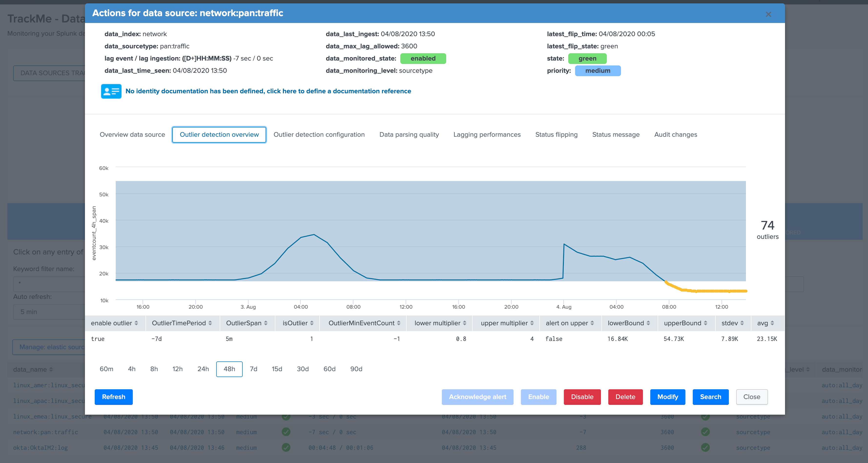The width and height of the screenshot is (868, 463).
Task: Sort by enable outlier column arrows
Action: pyautogui.click(x=136, y=323)
